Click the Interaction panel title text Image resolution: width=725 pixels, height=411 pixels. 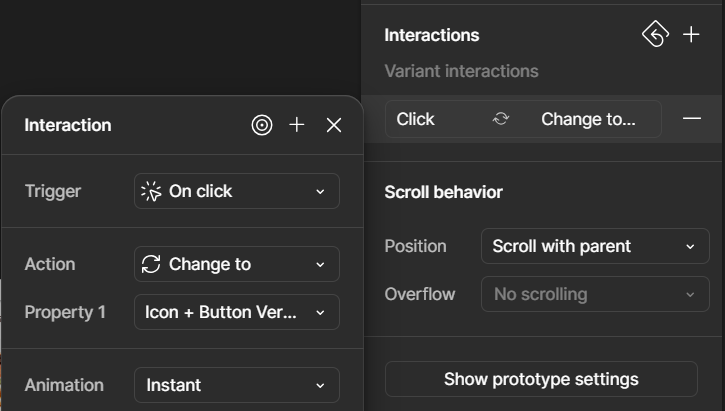pyautogui.click(x=68, y=125)
